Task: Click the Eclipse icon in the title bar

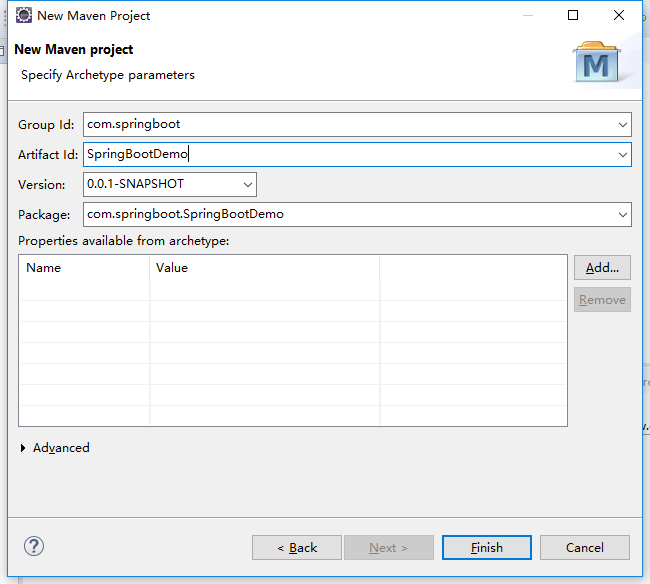Action: point(24,15)
